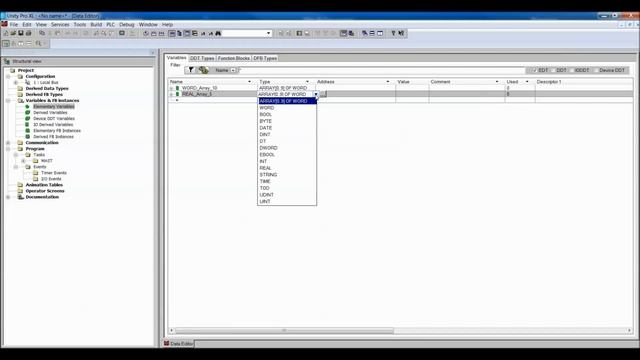This screenshot has height=360, width=640.
Task: Select I/O Events in the tree
Action: click(x=51, y=179)
